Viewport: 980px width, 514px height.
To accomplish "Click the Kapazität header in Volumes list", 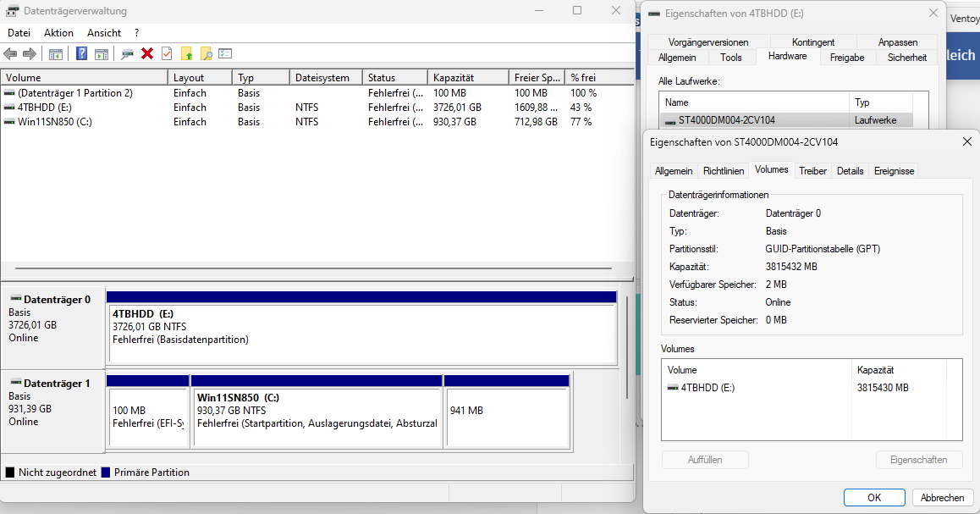I will pos(899,370).
